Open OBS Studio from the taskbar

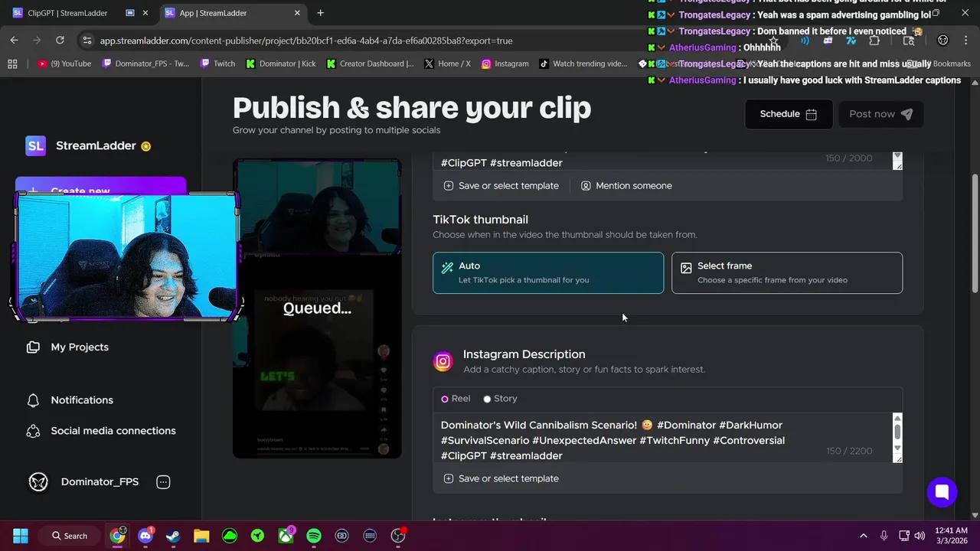point(398,536)
